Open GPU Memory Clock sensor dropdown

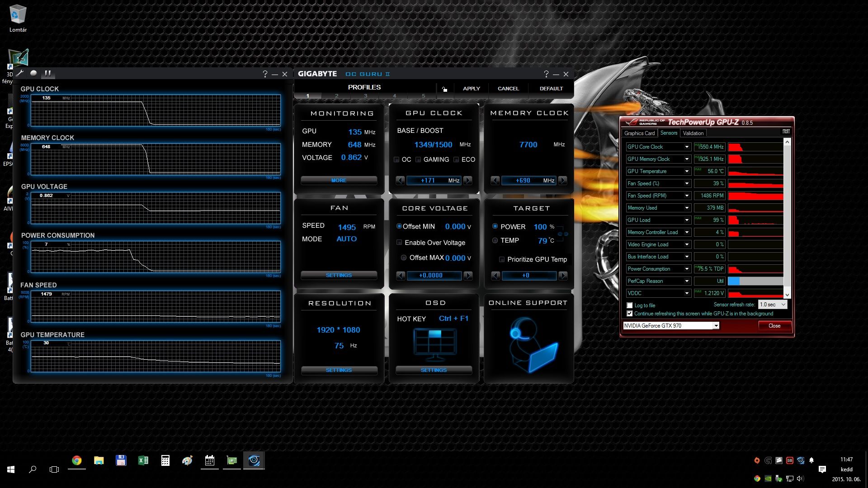coord(687,159)
